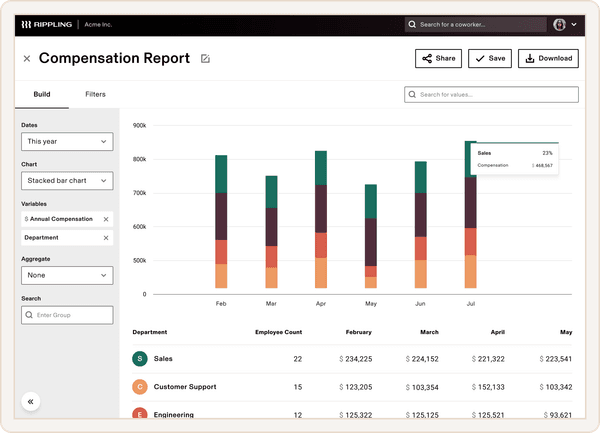Click the green segment of the Jul bar

click(470, 160)
